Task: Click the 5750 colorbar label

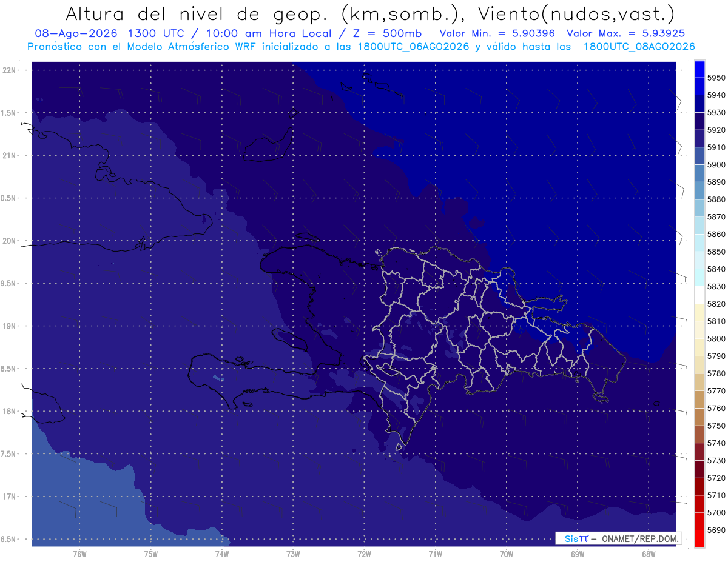Action: coord(716,426)
